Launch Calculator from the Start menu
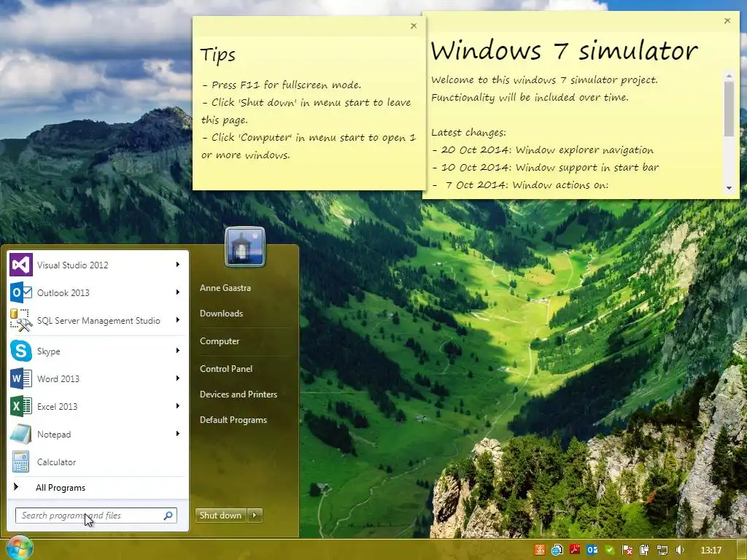This screenshot has height=560, width=747. (x=98, y=462)
